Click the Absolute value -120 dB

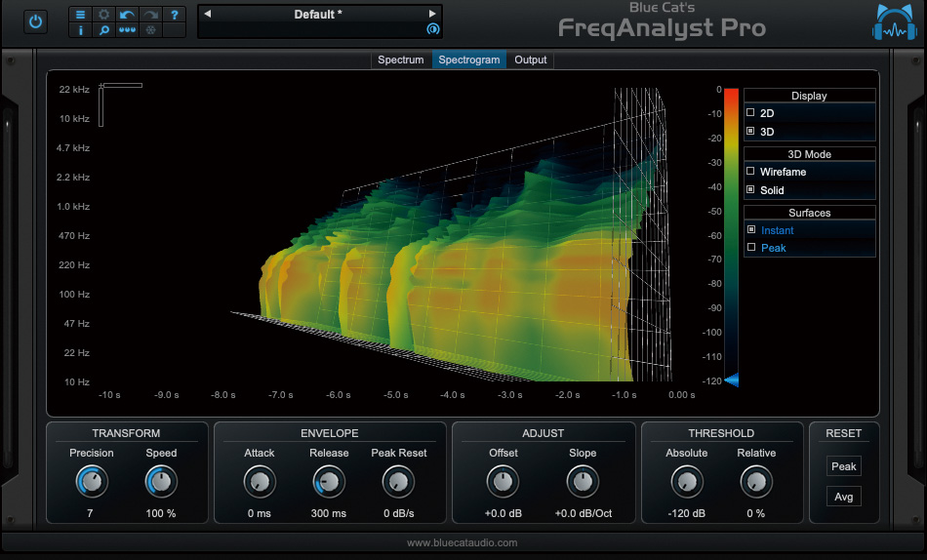pyautogui.click(x=686, y=513)
